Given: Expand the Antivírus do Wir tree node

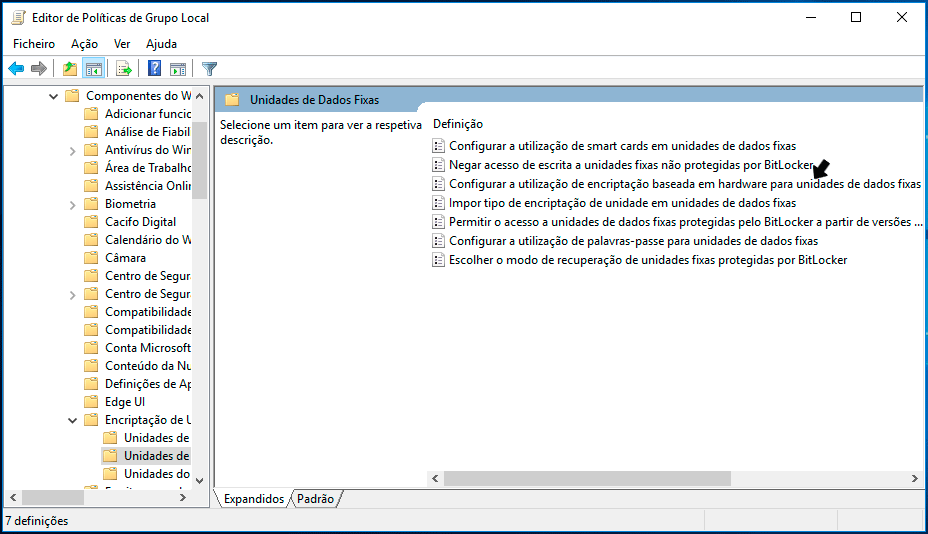Looking at the screenshot, I should point(72,151).
